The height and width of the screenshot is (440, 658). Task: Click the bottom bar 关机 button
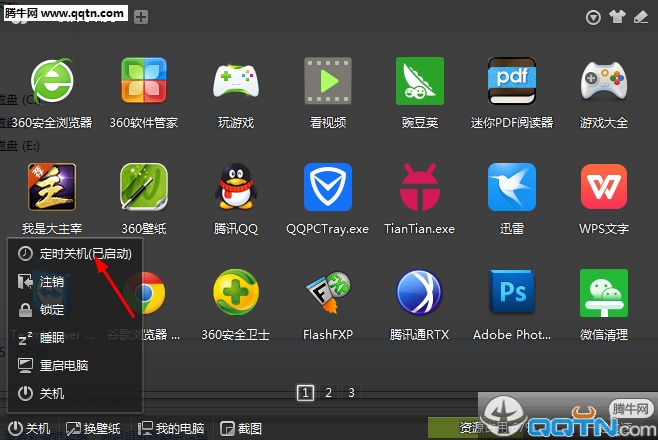pos(29,429)
